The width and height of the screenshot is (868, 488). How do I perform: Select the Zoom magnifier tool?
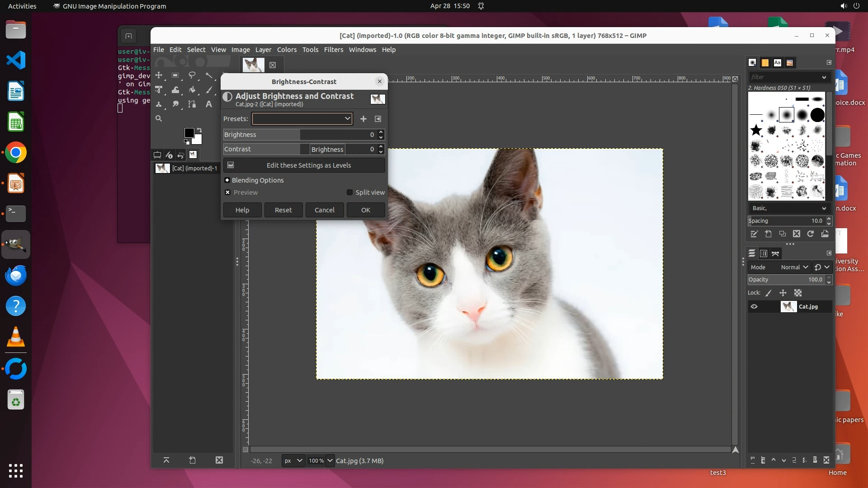pos(159,118)
